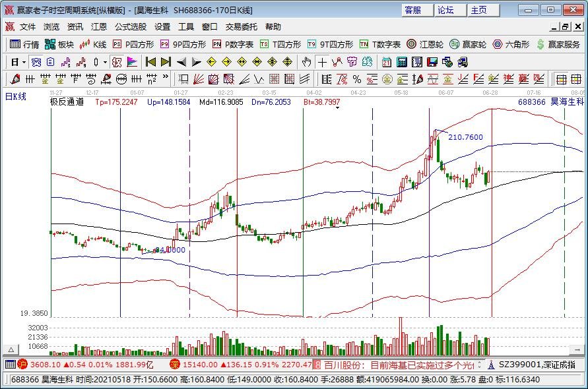Open the 9P四方形 tool
588x389 pixels.
pyautogui.click(x=183, y=45)
